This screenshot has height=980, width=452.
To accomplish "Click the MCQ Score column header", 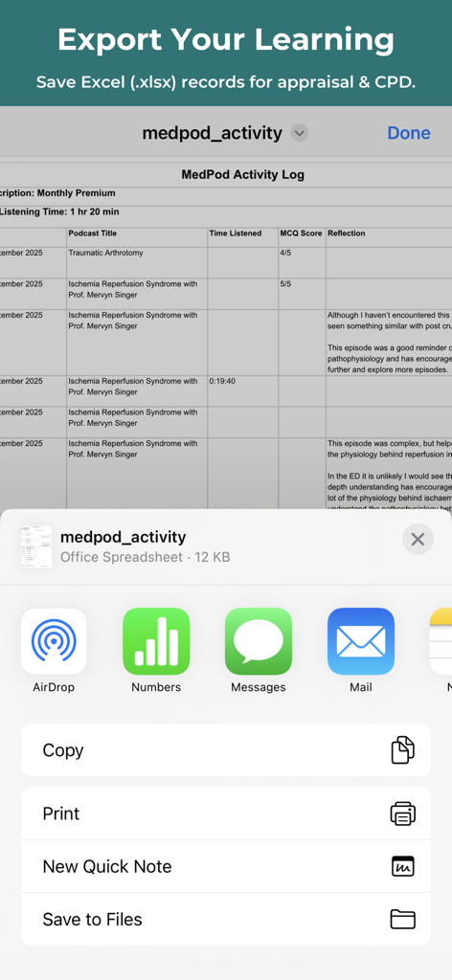I will (x=302, y=234).
